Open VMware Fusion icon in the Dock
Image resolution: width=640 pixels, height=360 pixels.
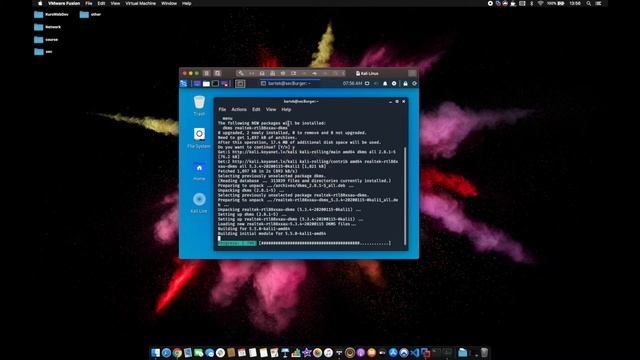click(x=426, y=353)
